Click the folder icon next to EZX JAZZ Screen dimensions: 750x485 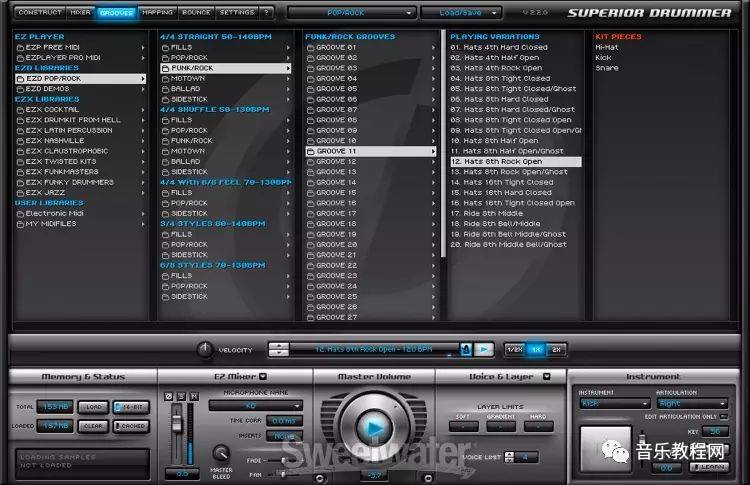point(21,193)
